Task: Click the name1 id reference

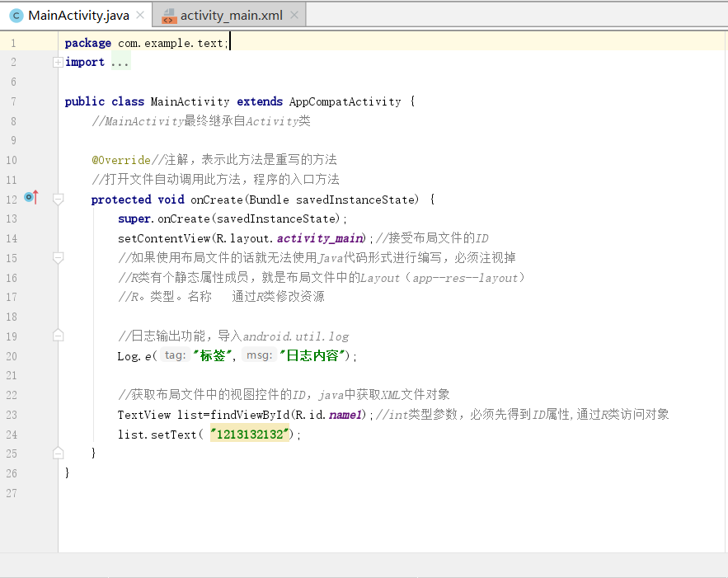Action: click(x=345, y=415)
